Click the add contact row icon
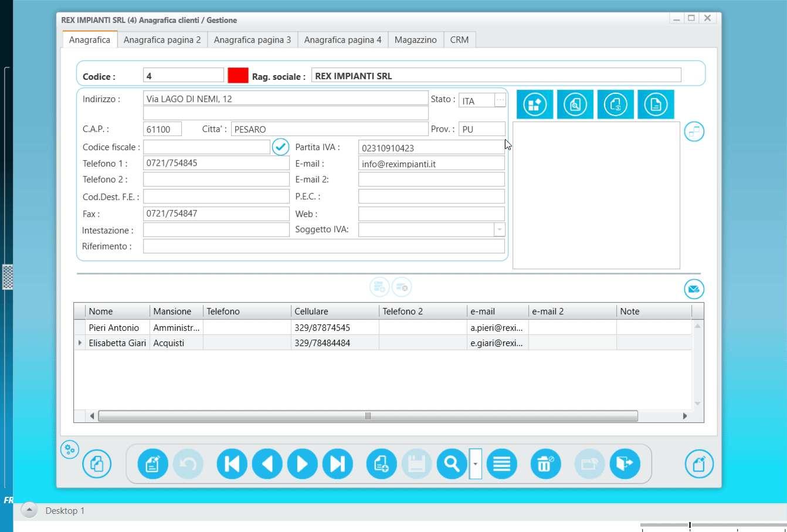Screen dimensions: 787x532 379,287
